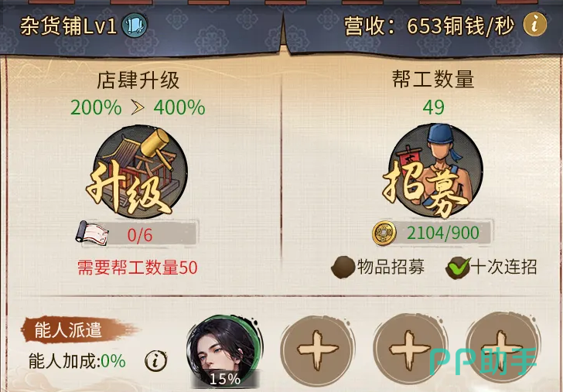563x392 pixels.
Task: Click the 帮工数量 49 helper count
Action: [x=433, y=107]
